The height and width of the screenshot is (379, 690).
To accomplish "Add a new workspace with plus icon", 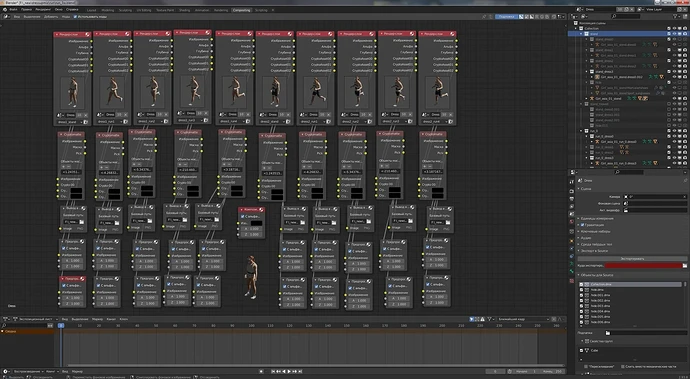I will point(273,10).
